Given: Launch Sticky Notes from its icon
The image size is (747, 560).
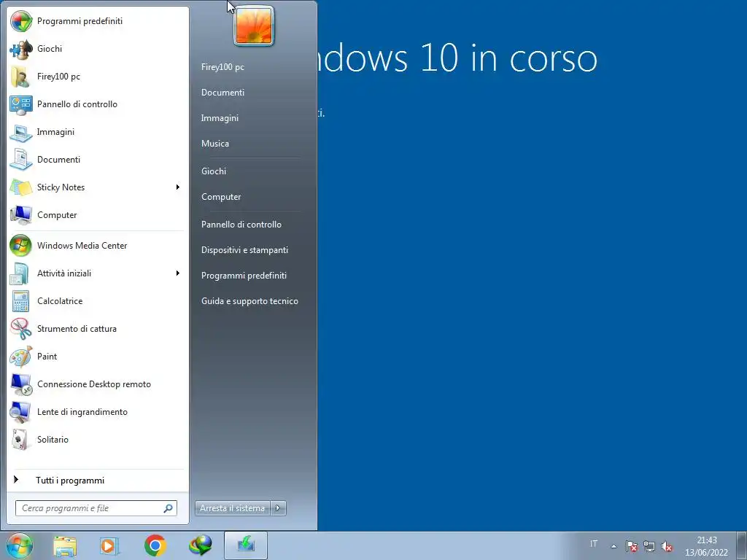Looking at the screenshot, I should pyautogui.click(x=21, y=187).
